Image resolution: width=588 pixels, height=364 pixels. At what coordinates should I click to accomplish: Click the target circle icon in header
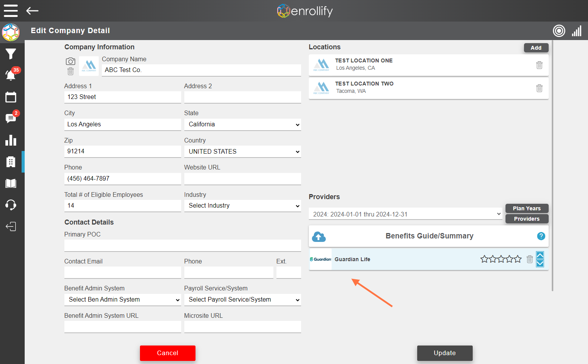click(x=559, y=31)
